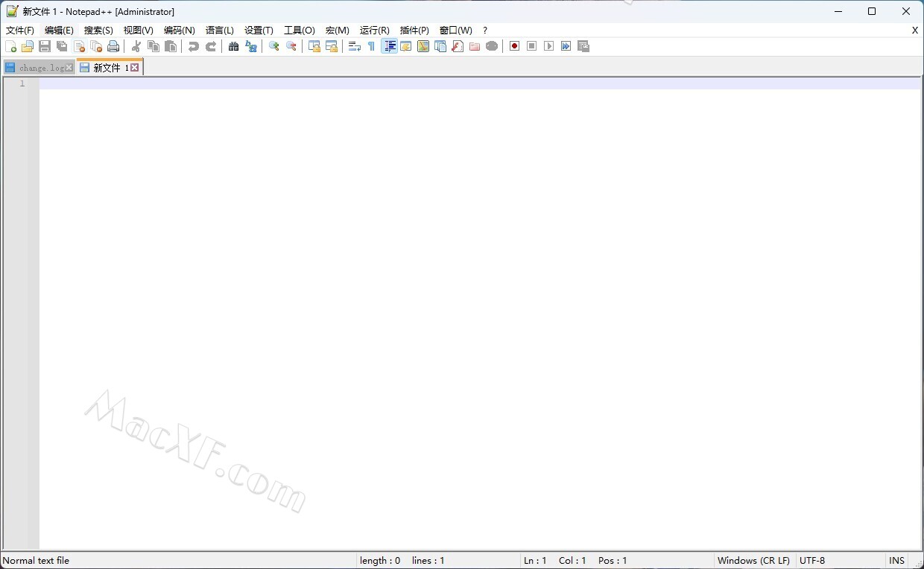Screen dimensions: 924x569
Task: Create a new document with toolbar icon
Action: 10,46
